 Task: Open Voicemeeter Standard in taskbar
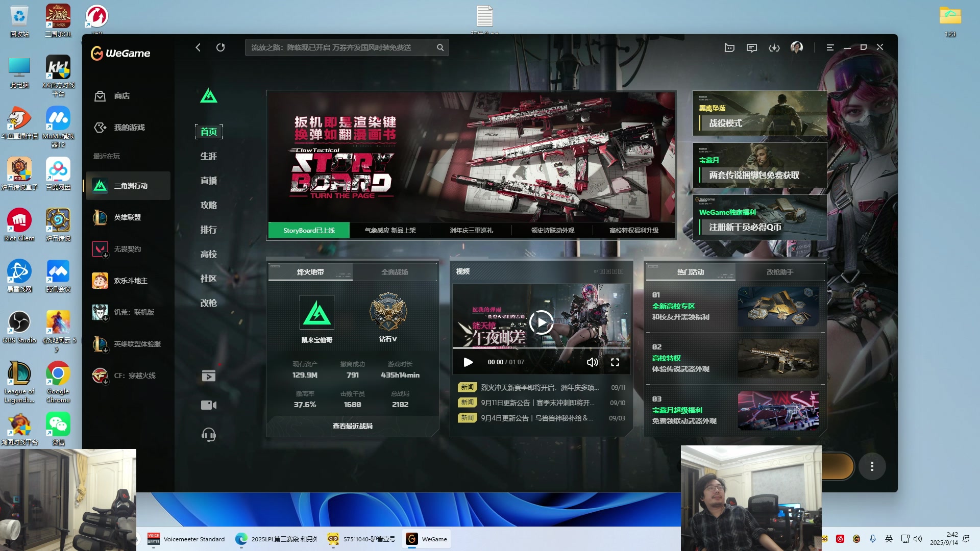[x=186, y=539]
